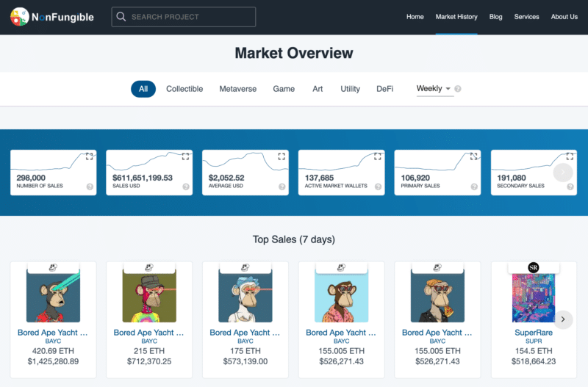The height and width of the screenshot is (387, 588).
Task: Open laser-eyed ape thumbnail on 420.69 ETH card
Action: pyautogui.click(x=53, y=297)
